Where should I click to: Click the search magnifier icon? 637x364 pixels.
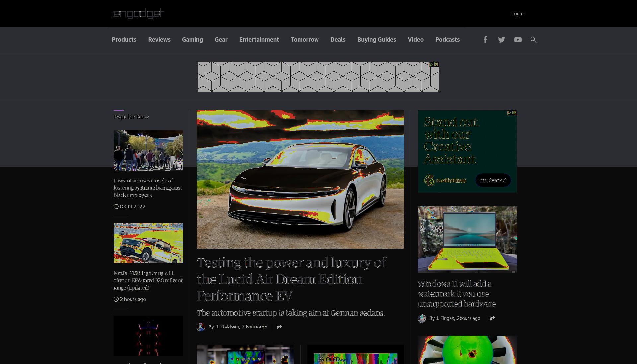click(x=533, y=40)
